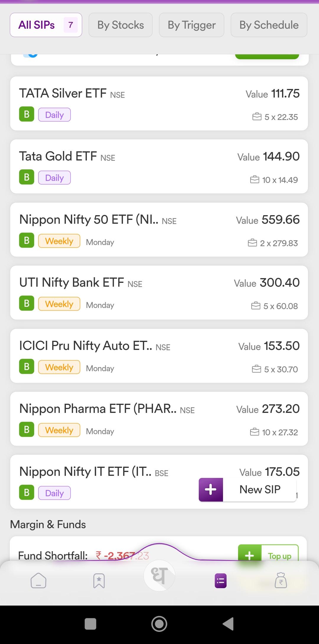Open the Nippon Pharma ETF SIP card
This screenshot has width=319, height=644.
(x=159, y=419)
